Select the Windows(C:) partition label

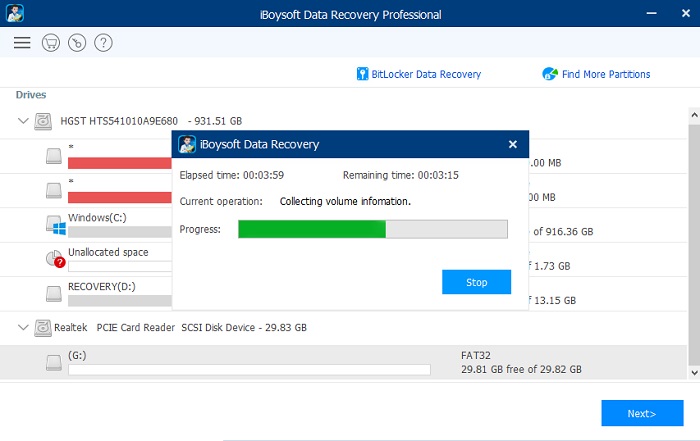[97, 217]
